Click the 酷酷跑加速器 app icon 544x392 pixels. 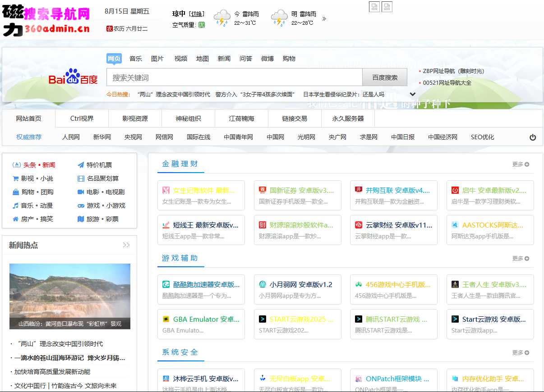click(x=166, y=284)
